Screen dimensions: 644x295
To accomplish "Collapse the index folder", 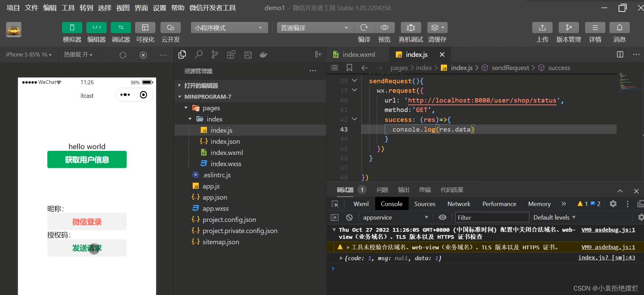I will (x=250, y=119).
